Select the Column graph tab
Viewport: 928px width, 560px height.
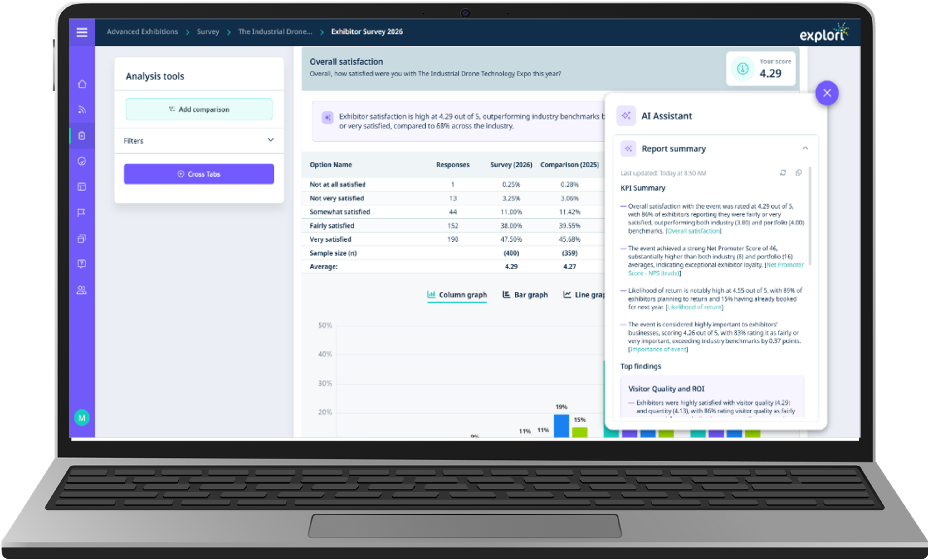click(457, 295)
